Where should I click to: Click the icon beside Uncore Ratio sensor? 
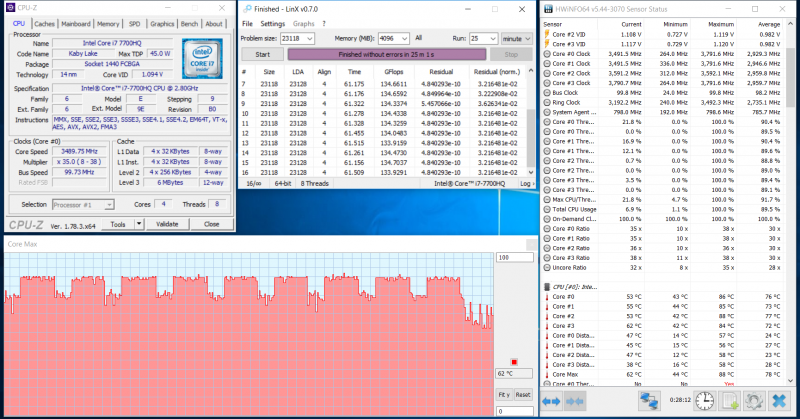pos(547,267)
